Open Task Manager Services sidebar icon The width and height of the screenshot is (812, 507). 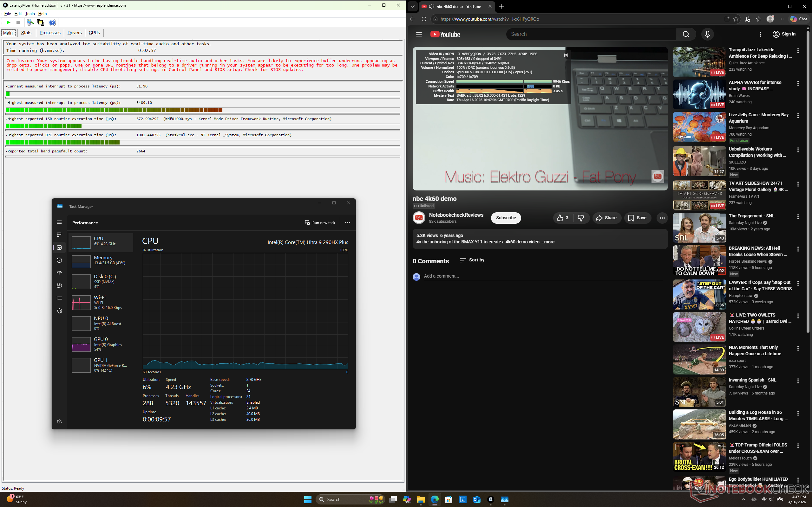[x=59, y=311]
